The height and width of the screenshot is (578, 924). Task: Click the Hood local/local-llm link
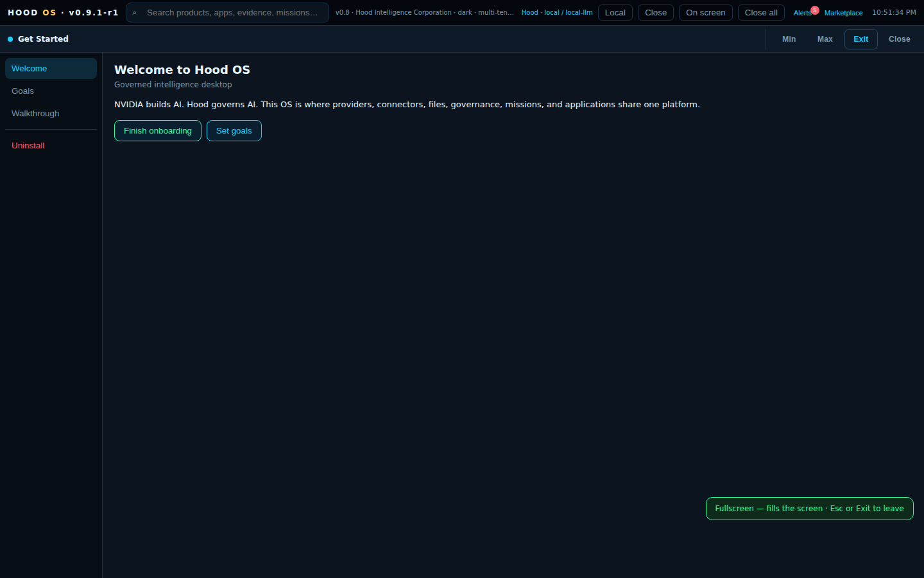click(557, 12)
